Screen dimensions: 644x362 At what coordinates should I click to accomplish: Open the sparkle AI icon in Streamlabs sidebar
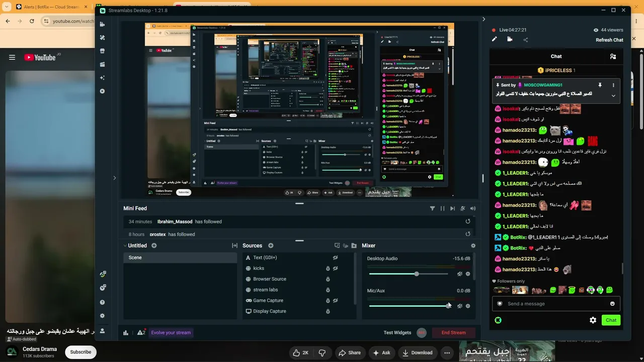coord(102,78)
